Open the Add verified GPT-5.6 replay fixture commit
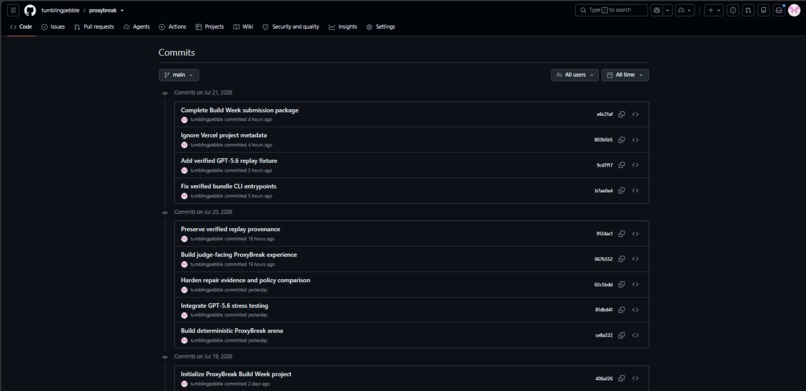 229,161
